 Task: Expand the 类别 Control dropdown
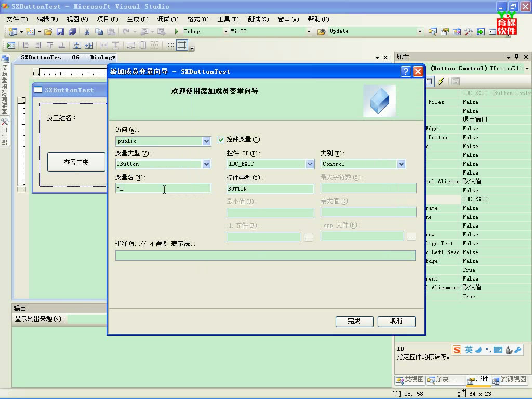[402, 164]
